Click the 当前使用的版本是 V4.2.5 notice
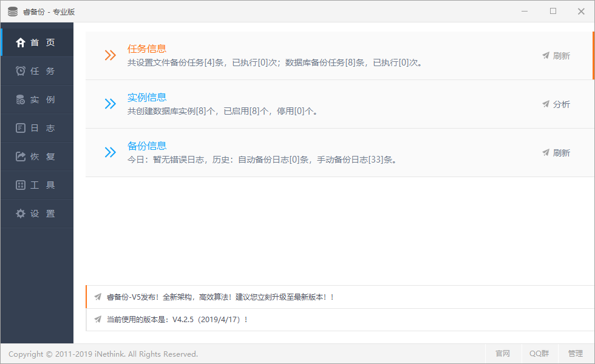Viewport: 595px width, 364px height. 177,320
